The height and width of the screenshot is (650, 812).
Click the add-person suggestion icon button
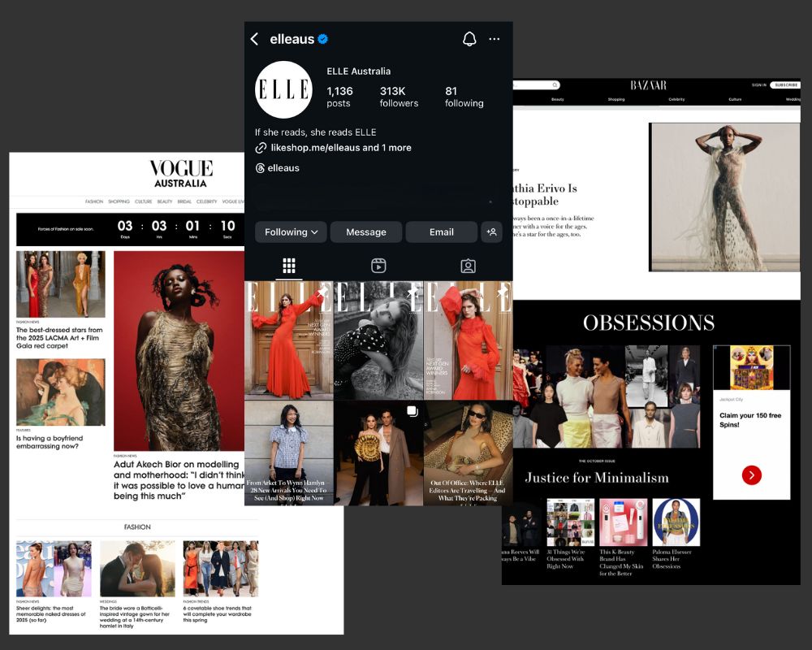pos(491,232)
